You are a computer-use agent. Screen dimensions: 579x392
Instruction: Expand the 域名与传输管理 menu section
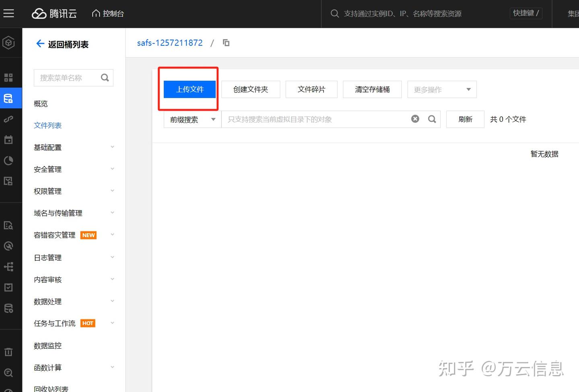(74, 213)
